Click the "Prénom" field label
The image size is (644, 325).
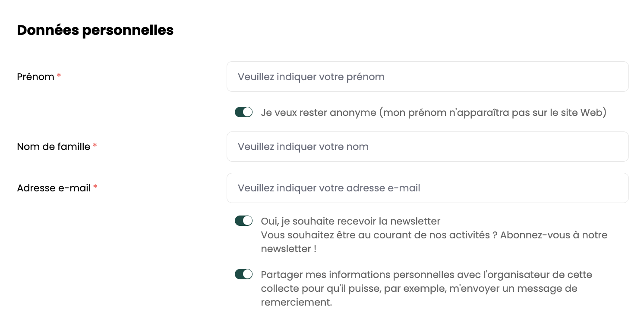(35, 77)
